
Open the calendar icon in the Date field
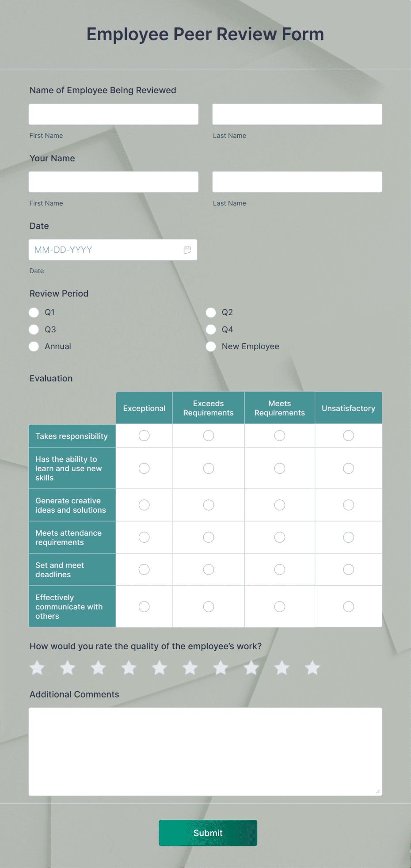(x=187, y=250)
